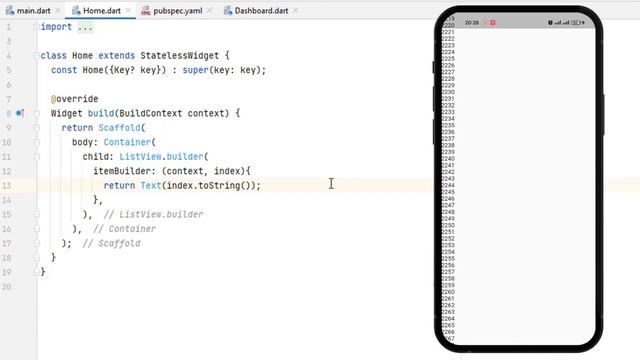This screenshot has width=640, height=360.
Task: Close the main.dart tab
Action: click(x=58, y=11)
